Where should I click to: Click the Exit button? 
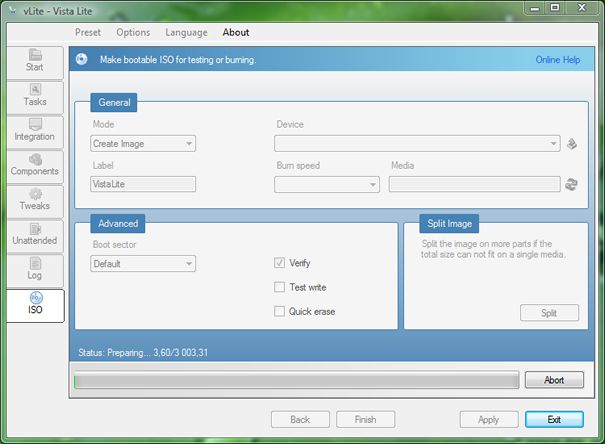[554, 419]
